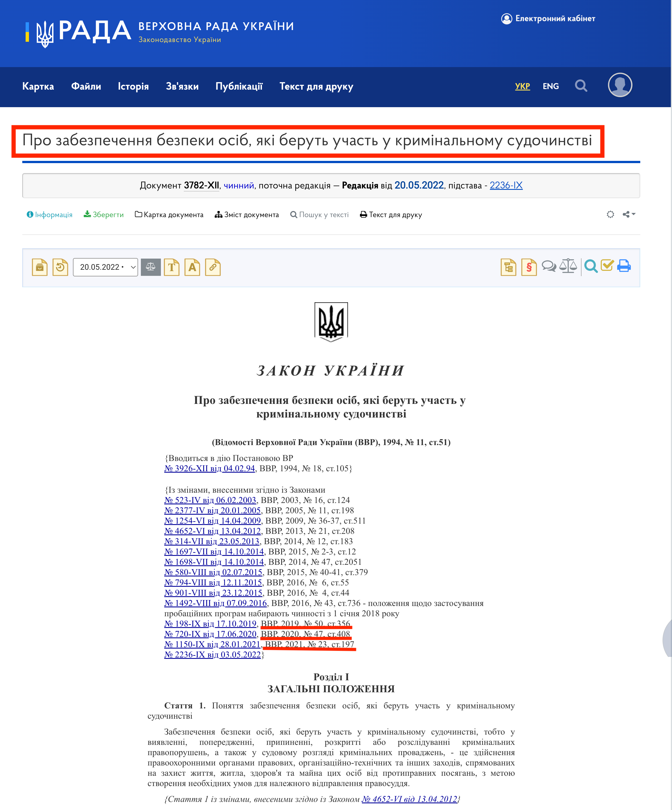The width and height of the screenshot is (672, 810).
Task: Open link № 4652-VI від 13.04.2012 in amendments list
Action: point(213,531)
